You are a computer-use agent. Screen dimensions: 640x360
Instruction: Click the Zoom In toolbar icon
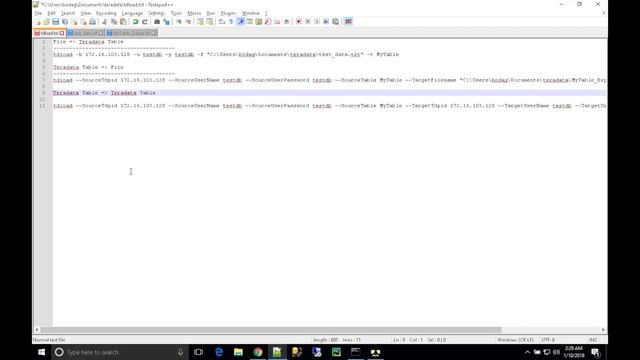pyautogui.click(x=179, y=22)
